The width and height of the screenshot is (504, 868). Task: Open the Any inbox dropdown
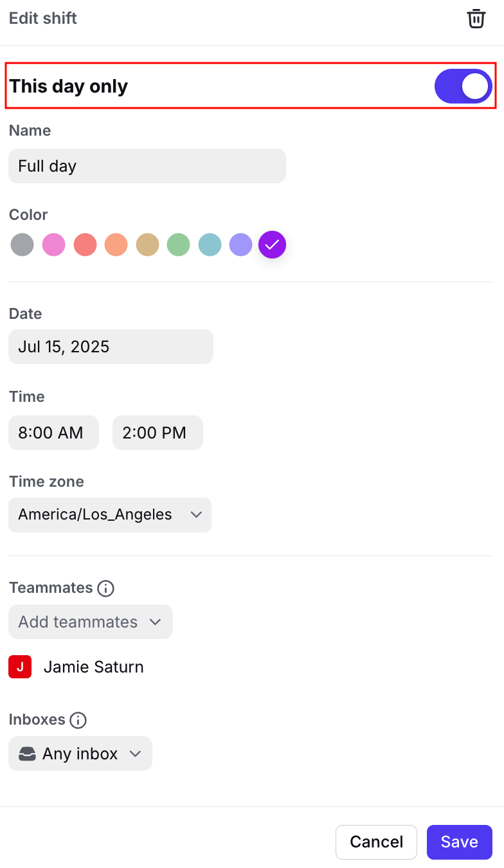[x=80, y=754]
